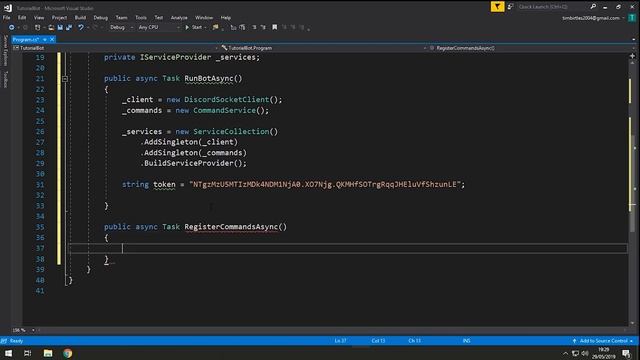Click the Save All toolbar icon
This screenshot has width=640, height=360.
tap(69, 27)
